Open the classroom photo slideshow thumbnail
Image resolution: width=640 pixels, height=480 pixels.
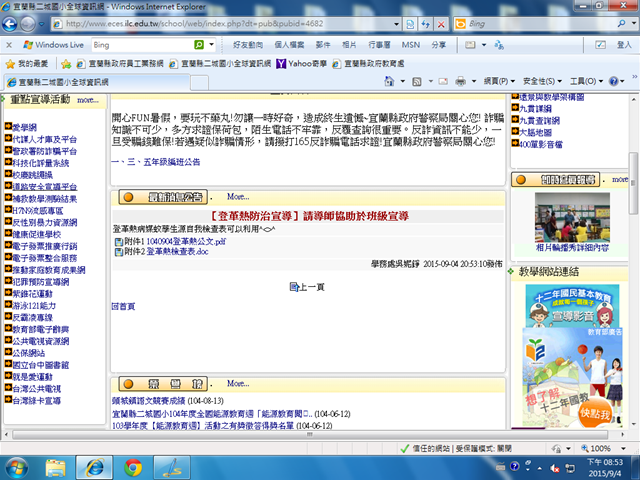pyautogui.click(x=572, y=218)
